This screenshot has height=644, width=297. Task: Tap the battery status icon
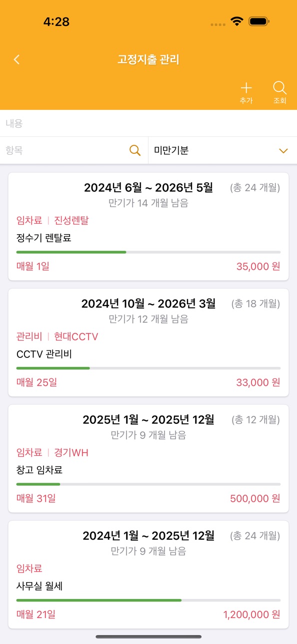click(259, 21)
